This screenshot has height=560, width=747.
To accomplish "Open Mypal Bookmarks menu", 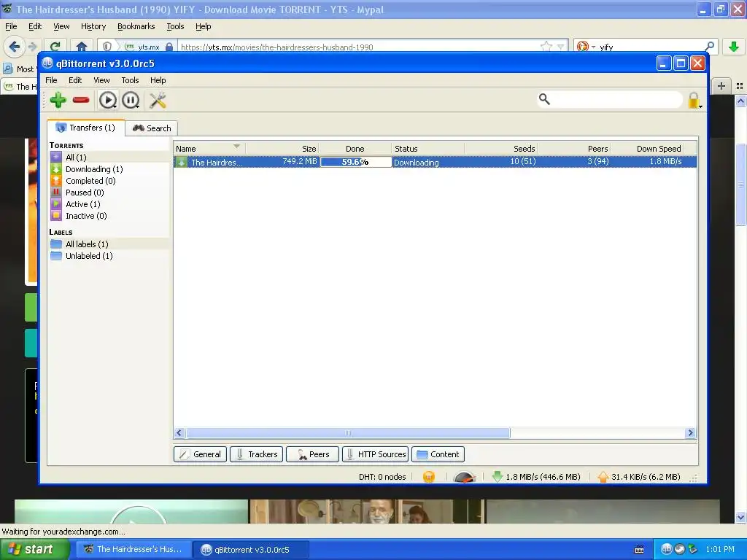I will pos(136,26).
